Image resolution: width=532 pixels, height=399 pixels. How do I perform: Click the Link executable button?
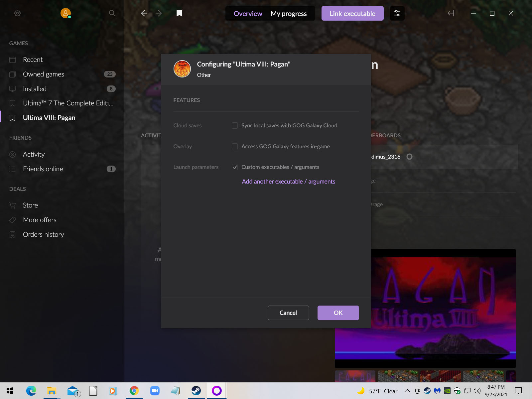(x=352, y=13)
